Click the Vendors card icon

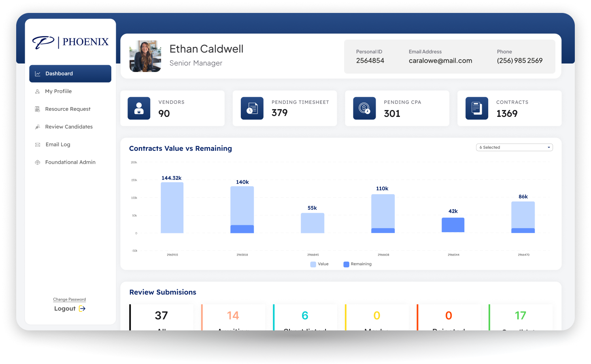coord(139,108)
